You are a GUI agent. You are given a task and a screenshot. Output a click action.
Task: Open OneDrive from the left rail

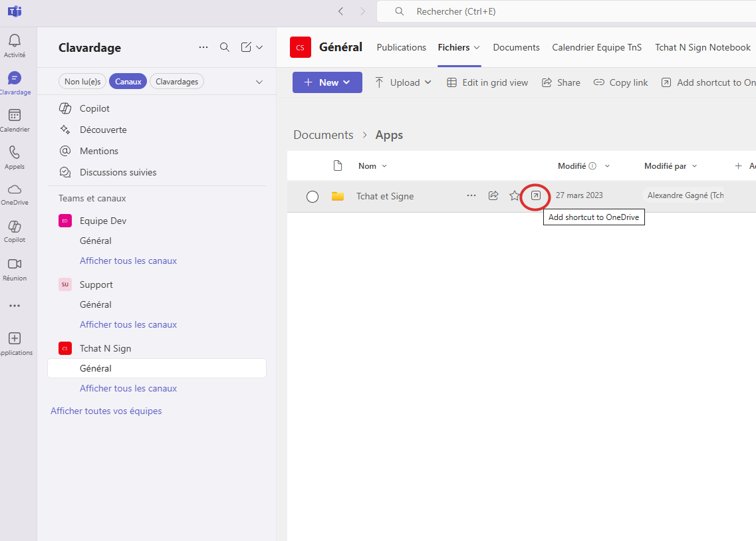point(15,195)
